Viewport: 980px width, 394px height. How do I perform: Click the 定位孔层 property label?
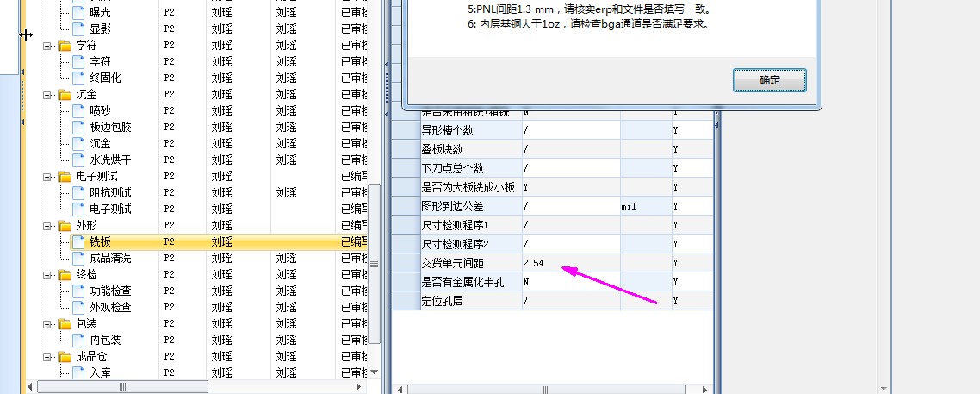click(x=443, y=301)
